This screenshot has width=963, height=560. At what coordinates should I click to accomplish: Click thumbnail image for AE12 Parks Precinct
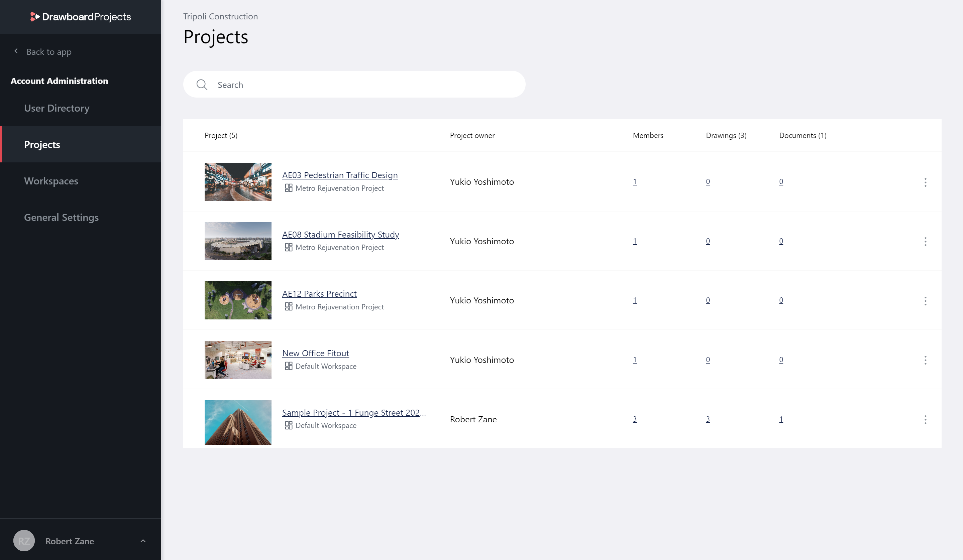click(238, 301)
